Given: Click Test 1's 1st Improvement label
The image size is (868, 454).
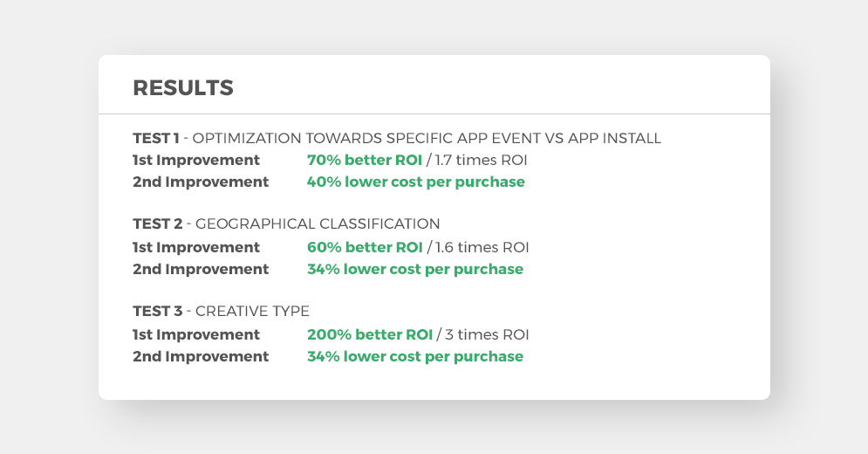Looking at the screenshot, I should coord(196,160).
